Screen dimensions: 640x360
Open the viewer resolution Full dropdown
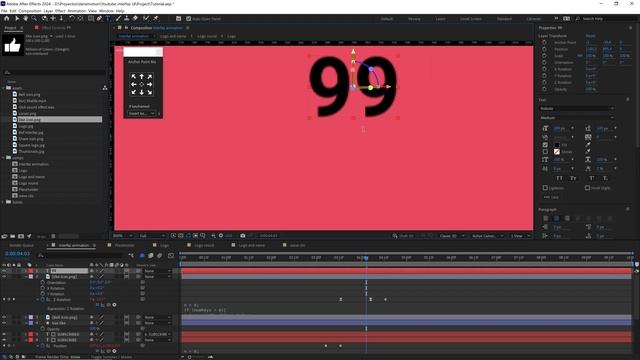point(152,236)
